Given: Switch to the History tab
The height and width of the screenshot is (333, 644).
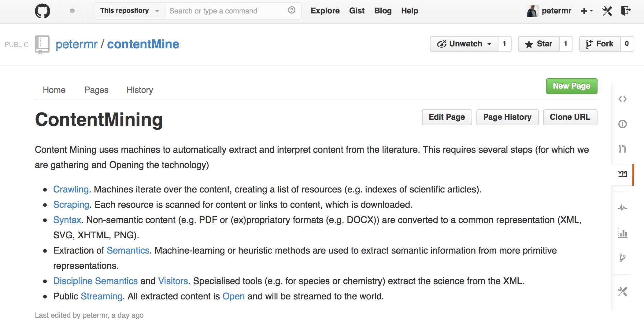Looking at the screenshot, I should pyautogui.click(x=140, y=90).
